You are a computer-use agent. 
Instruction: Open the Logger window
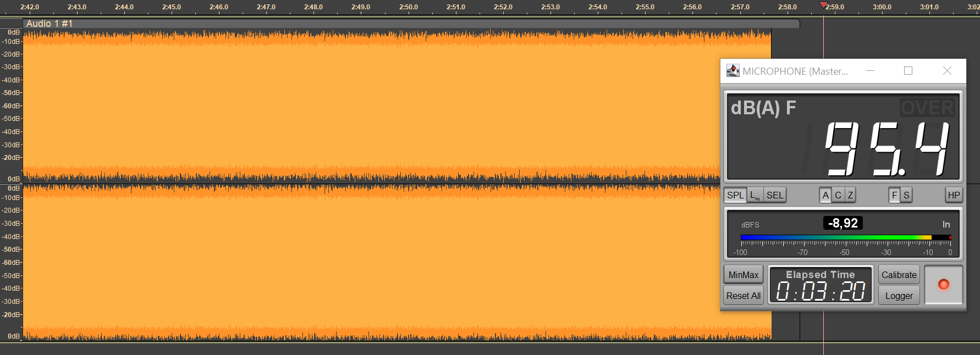[899, 296]
